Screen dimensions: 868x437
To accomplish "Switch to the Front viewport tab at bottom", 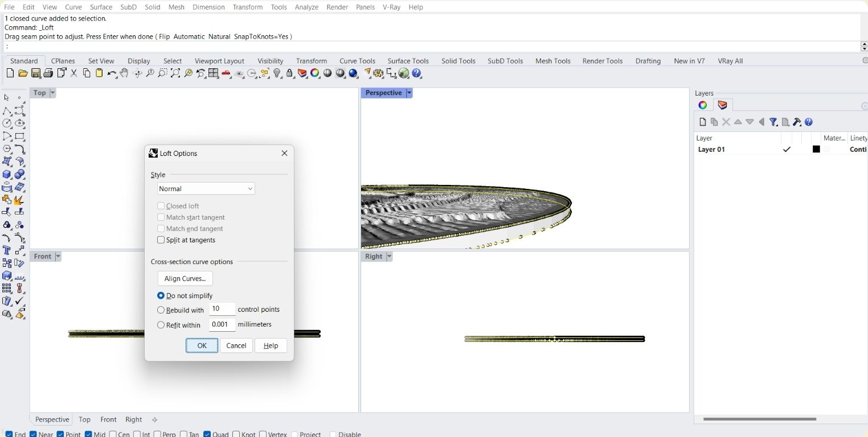I will point(108,419).
